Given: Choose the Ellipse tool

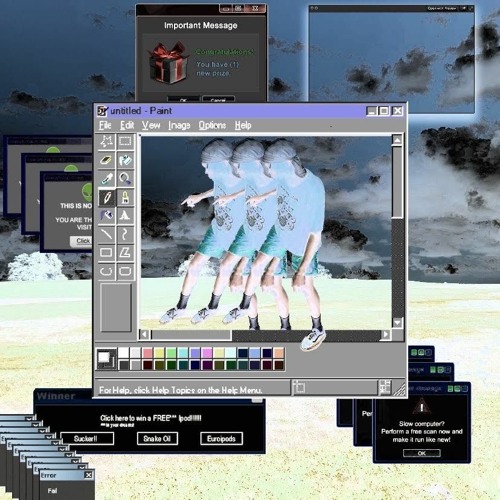Looking at the screenshot, I should click(106, 271).
